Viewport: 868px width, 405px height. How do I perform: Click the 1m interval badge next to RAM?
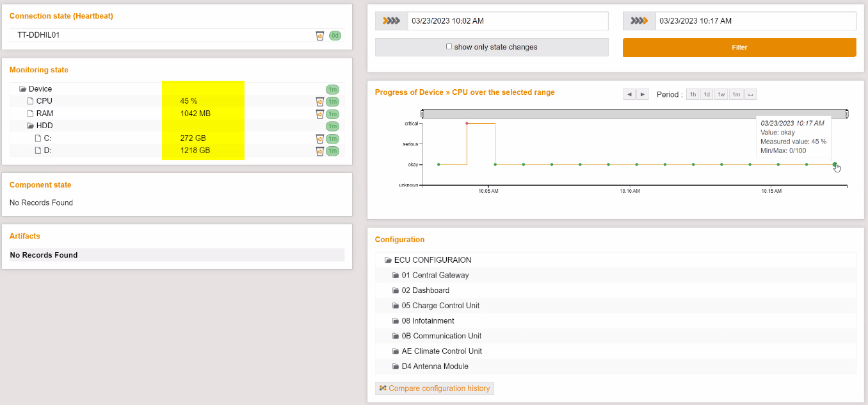333,113
